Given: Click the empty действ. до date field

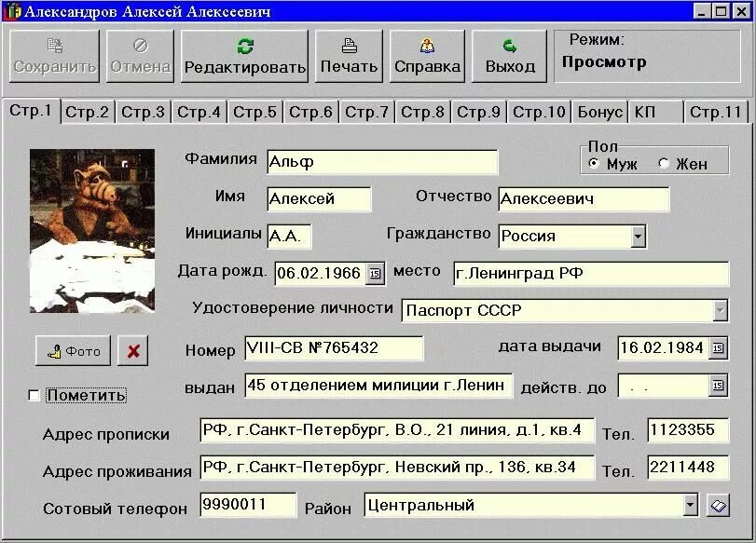Looking at the screenshot, I should pos(664,386).
